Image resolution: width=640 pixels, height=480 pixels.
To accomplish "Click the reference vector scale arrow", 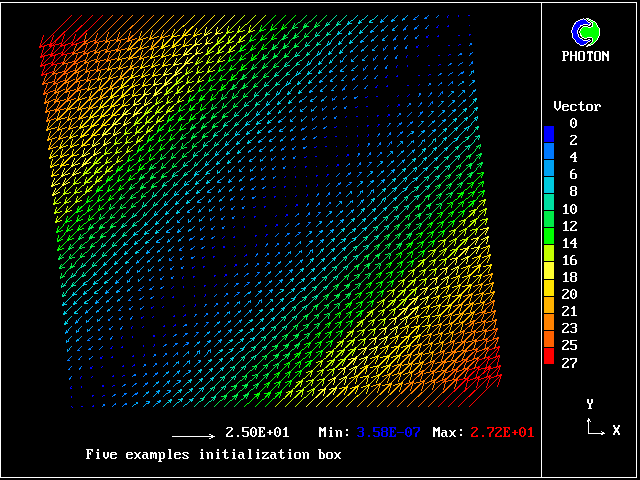I will [193, 436].
